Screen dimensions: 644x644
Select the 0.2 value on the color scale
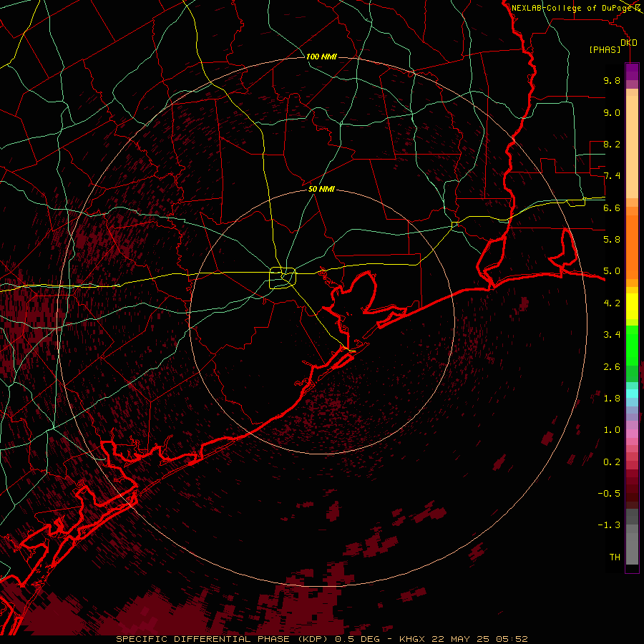coord(612,462)
